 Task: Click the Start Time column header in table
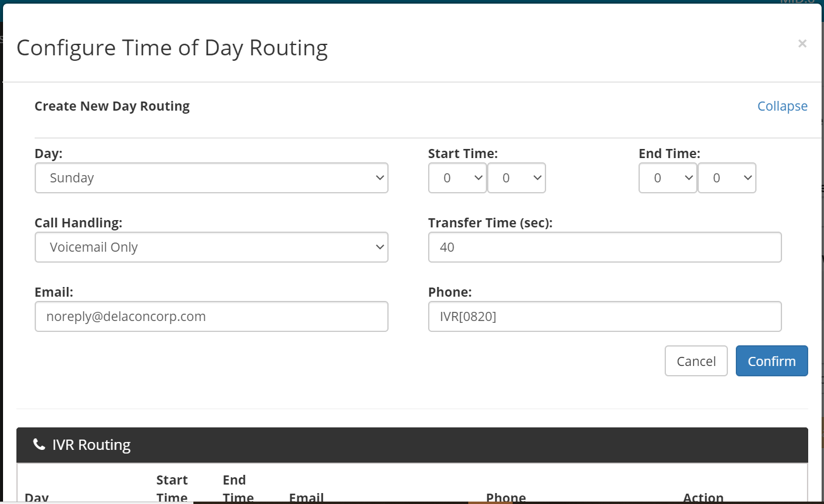[x=172, y=489]
